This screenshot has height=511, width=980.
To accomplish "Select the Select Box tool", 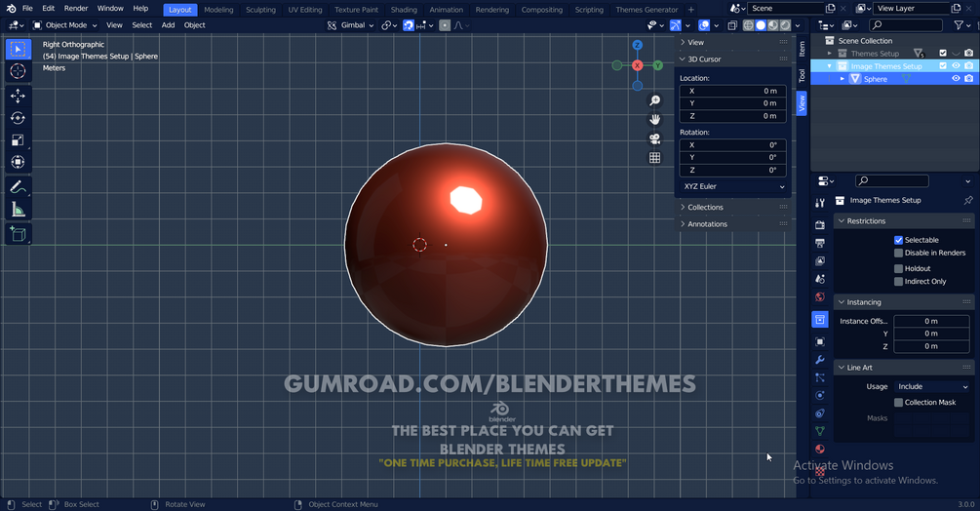I will (x=19, y=49).
